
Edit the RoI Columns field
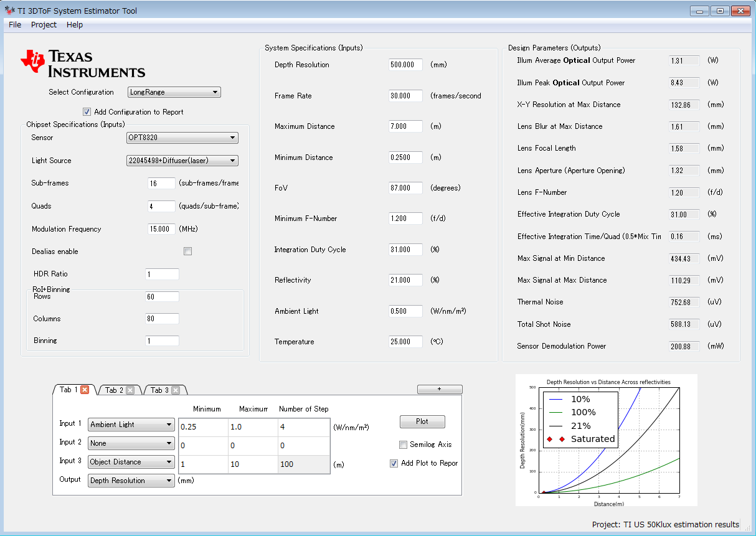[162, 319]
